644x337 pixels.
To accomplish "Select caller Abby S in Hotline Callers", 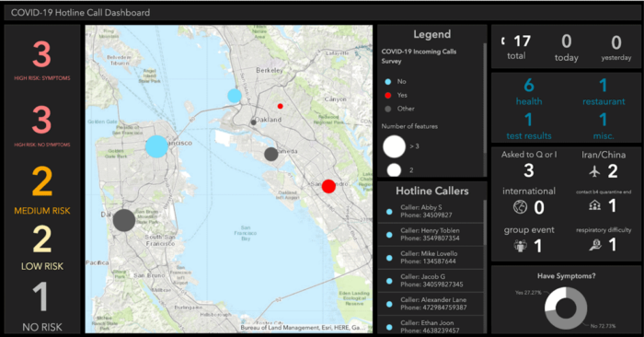I will click(431, 211).
